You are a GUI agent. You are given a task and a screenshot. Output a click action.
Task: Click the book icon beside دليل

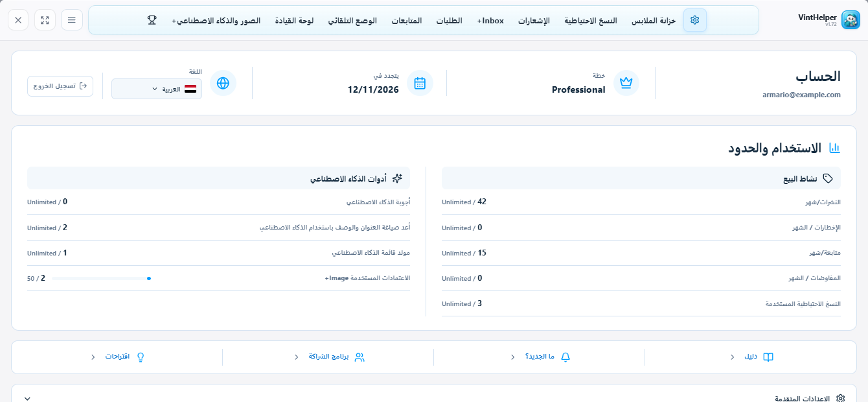[x=768, y=357]
